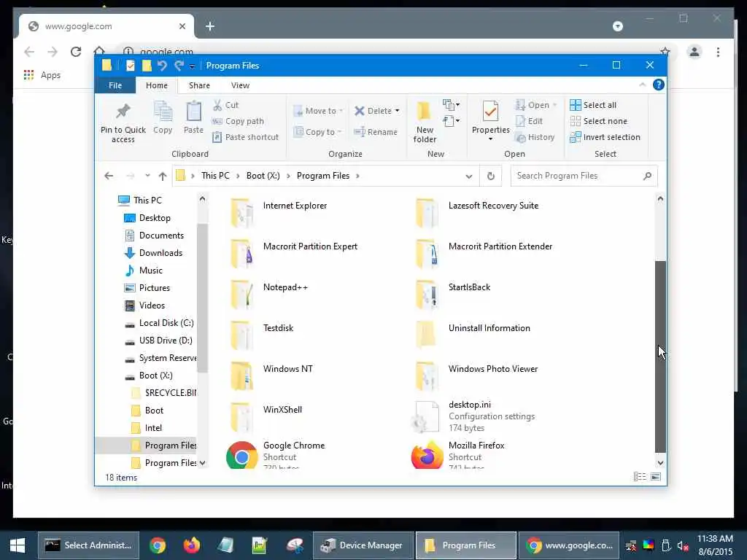Click the Paste ribbon icon
Image resolution: width=747 pixels, height=560 pixels.
click(193, 112)
